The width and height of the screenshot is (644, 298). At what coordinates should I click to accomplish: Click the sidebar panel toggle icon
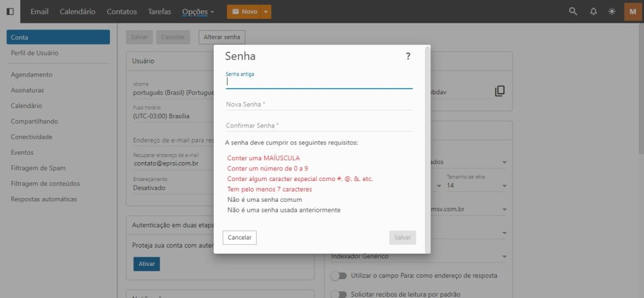click(10, 11)
